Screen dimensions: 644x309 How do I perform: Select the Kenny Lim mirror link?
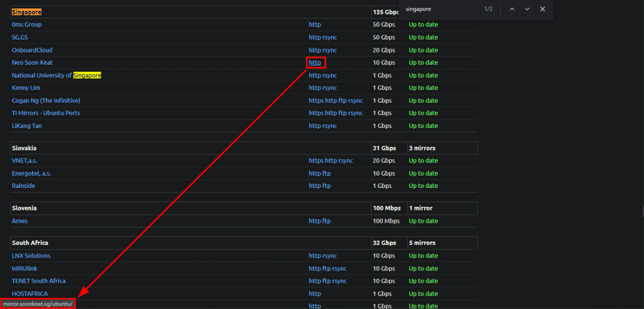[x=26, y=88]
